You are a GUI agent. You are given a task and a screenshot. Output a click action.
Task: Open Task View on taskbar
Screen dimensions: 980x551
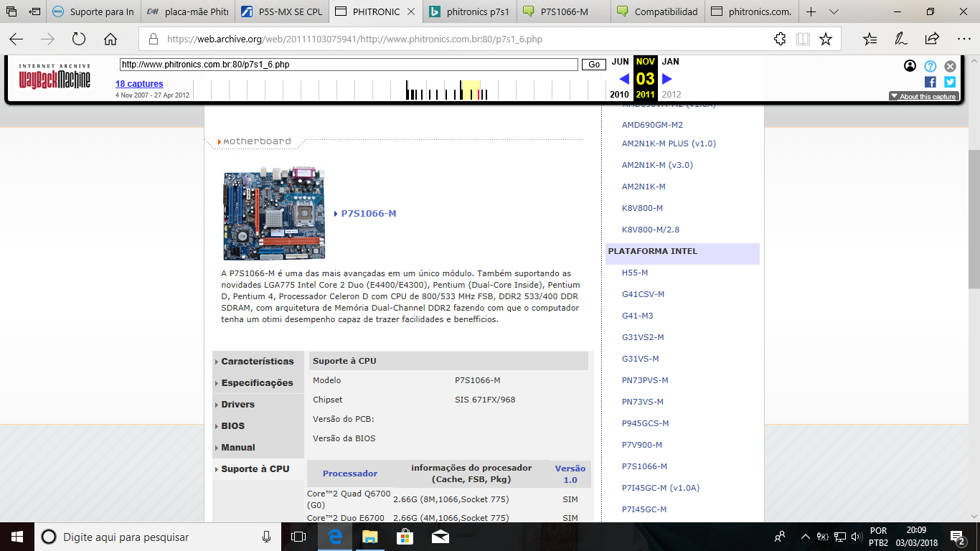(298, 537)
